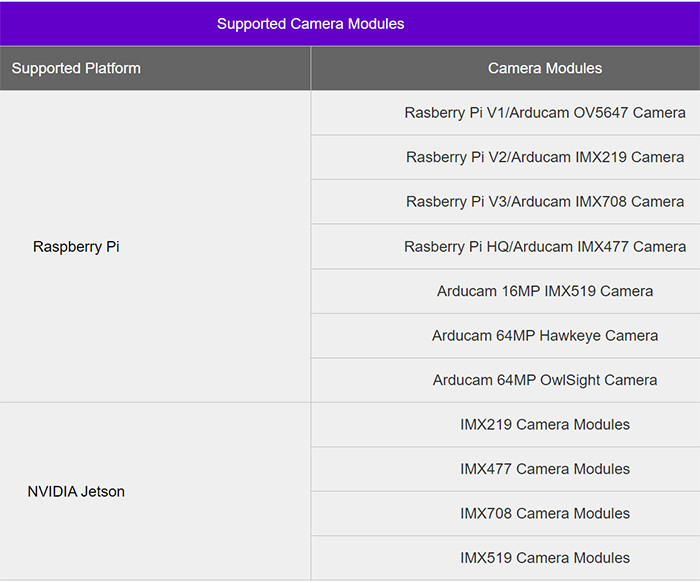Click the word 'OV5647' in first row
This screenshot has height=583, width=700.
(x=600, y=113)
